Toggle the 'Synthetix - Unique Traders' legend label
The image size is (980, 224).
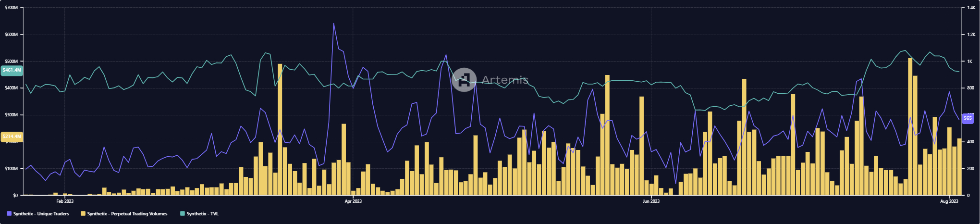pyautogui.click(x=41, y=213)
